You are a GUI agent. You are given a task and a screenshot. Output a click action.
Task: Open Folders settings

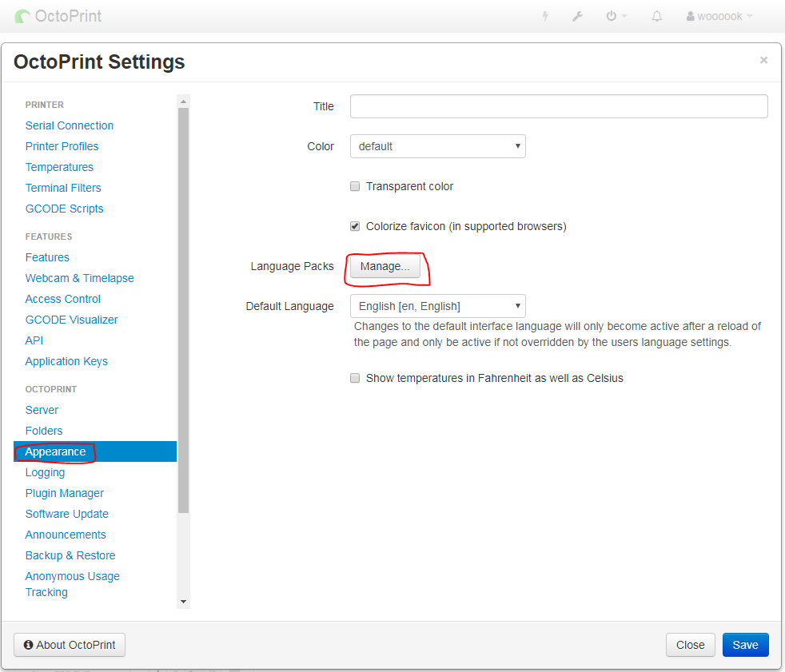(44, 431)
